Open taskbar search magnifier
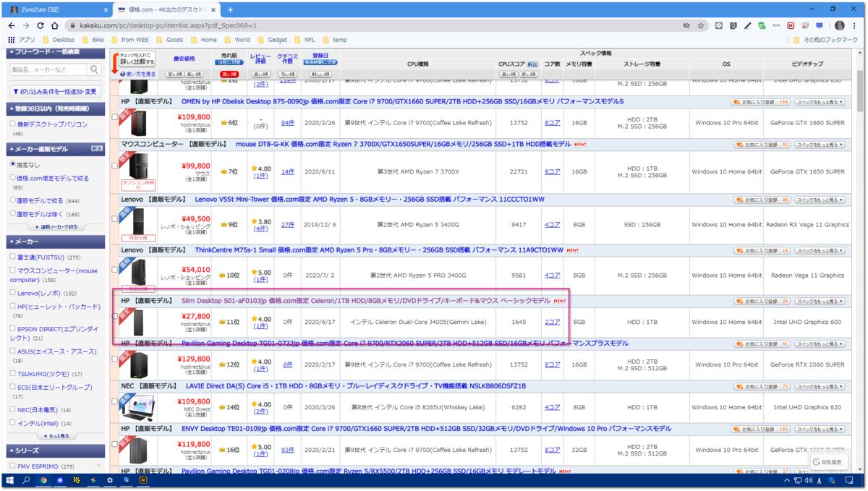 (x=26, y=480)
